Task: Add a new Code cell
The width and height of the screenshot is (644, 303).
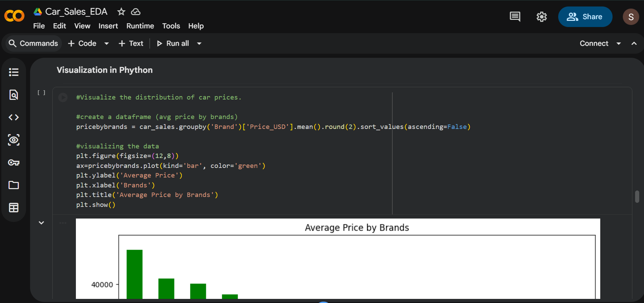Action: coord(82,43)
